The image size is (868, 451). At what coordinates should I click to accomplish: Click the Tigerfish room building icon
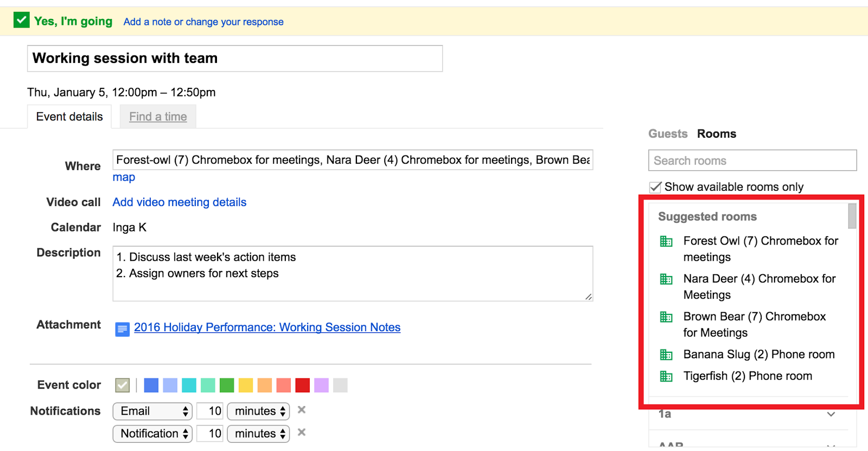666,376
